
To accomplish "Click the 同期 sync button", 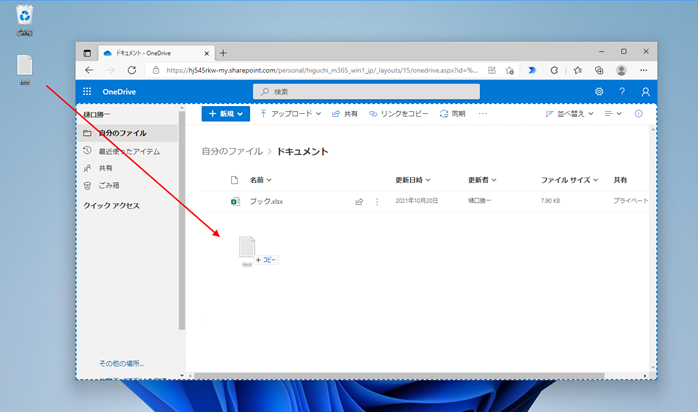I will (x=453, y=114).
